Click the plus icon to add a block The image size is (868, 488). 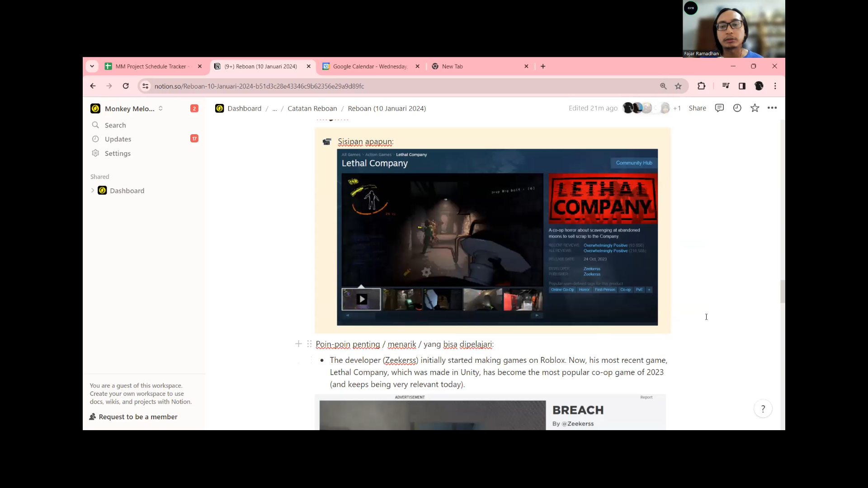coord(298,344)
